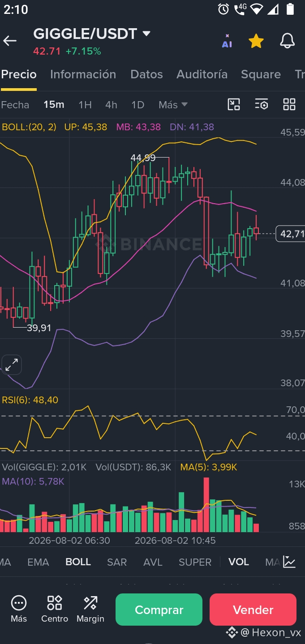Tap the Comprar button

159,610
